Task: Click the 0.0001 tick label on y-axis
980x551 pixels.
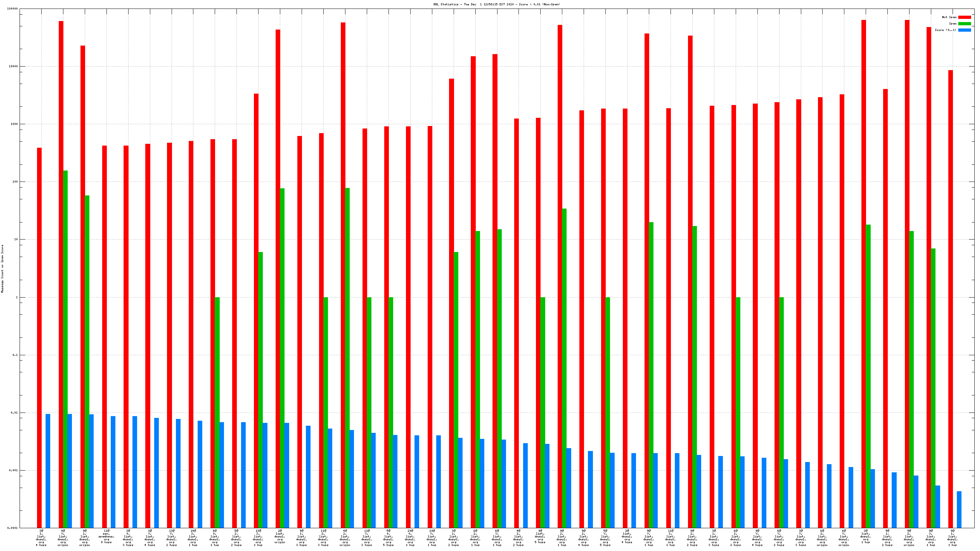Action: pyautogui.click(x=12, y=528)
